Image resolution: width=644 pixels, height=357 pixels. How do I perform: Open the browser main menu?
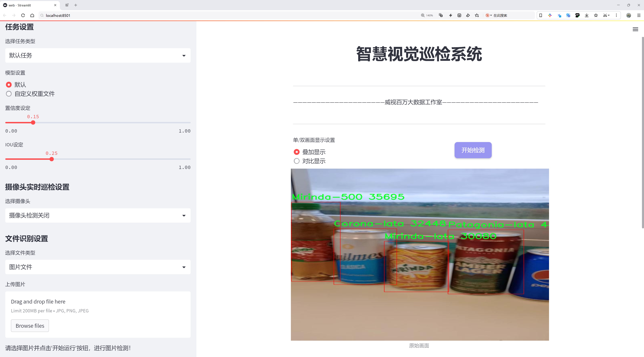point(639,15)
